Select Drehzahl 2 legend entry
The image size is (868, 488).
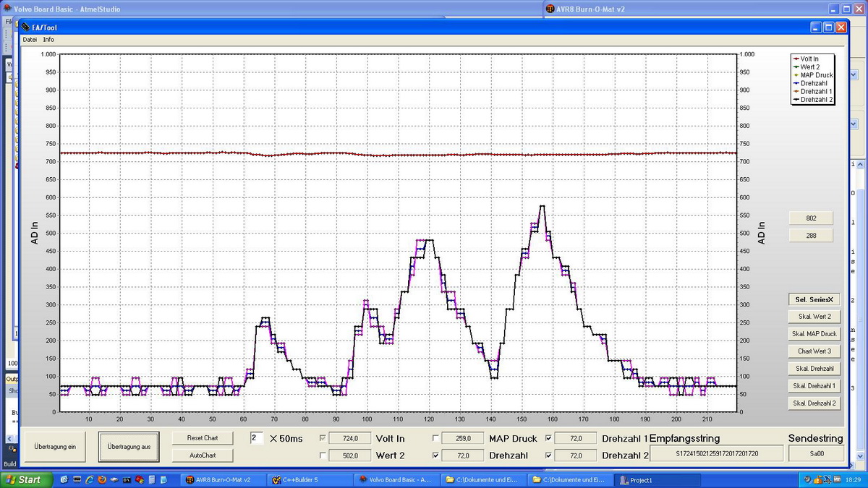tap(812, 100)
